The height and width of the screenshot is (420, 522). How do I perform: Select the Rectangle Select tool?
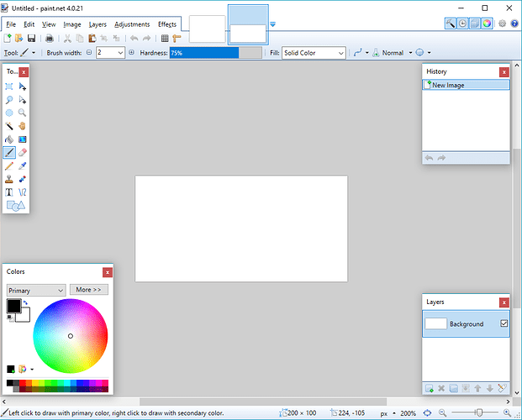(x=9, y=87)
